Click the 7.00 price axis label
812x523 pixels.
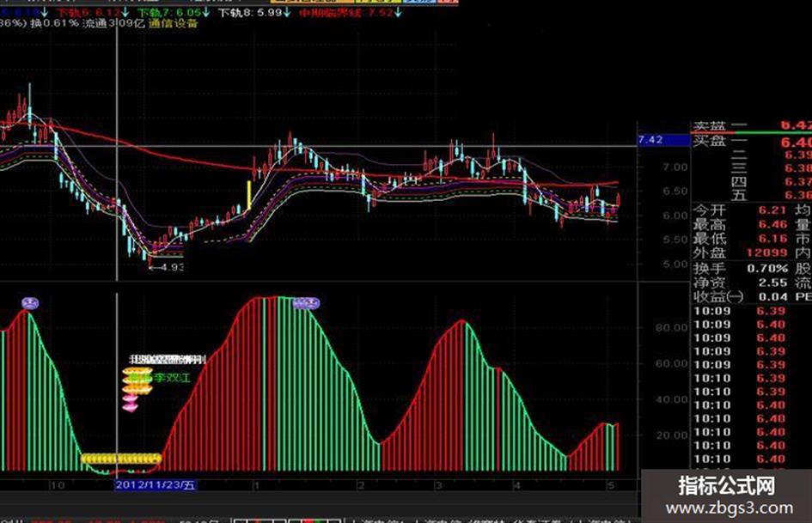point(675,167)
